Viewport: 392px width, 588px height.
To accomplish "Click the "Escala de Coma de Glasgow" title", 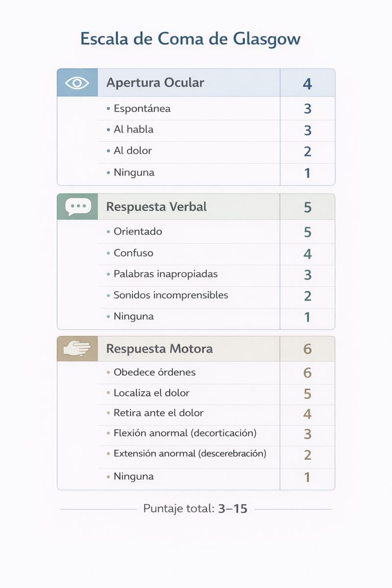I will tap(190, 39).
